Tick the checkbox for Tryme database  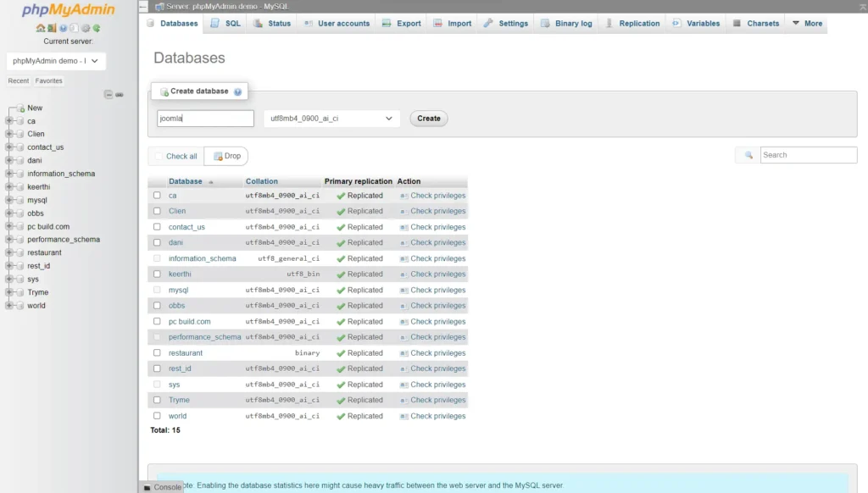point(157,400)
